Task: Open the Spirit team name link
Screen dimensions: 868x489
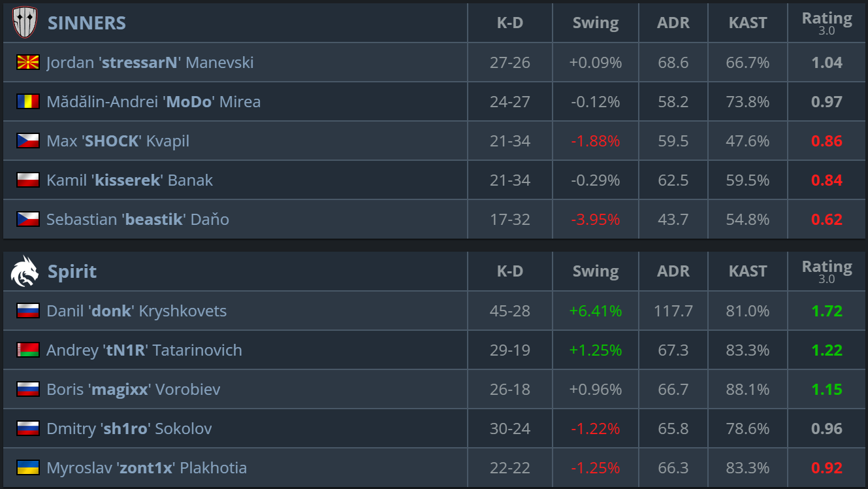Action: point(72,271)
